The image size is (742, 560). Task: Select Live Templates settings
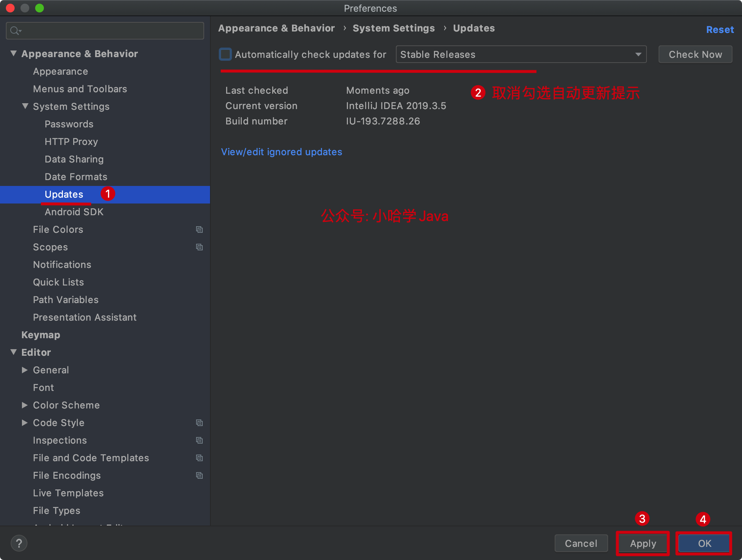(x=68, y=493)
